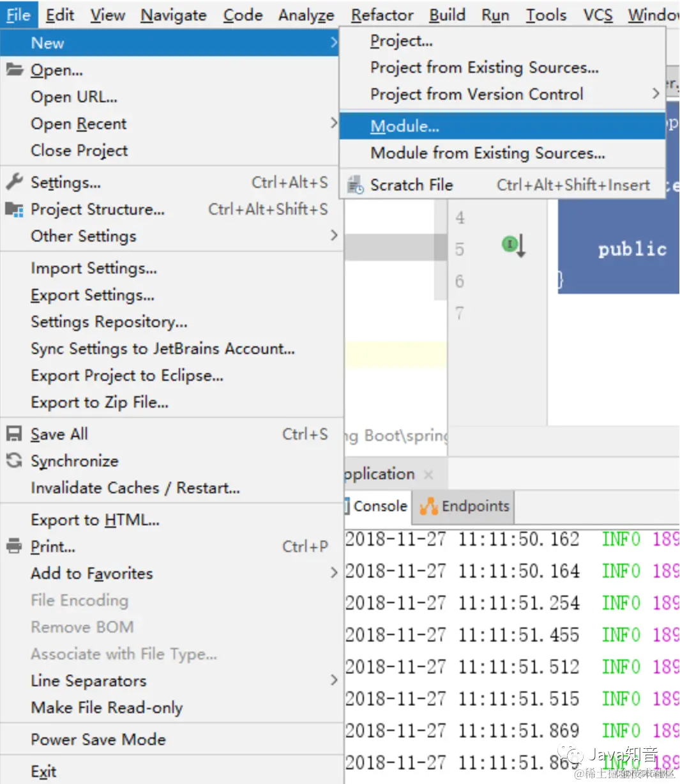Choose Export Settings... menu item
The height and width of the screenshot is (784, 680).
click(x=171, y=295)
